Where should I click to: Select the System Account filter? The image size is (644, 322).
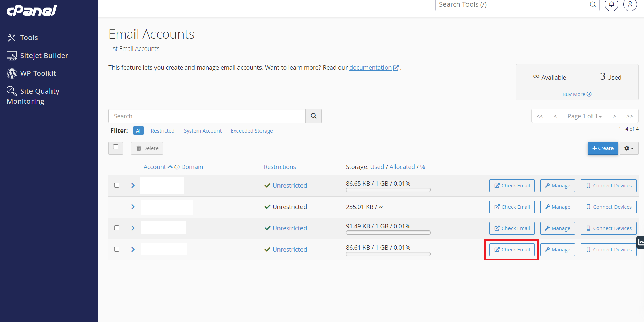(x=203, y=130)
